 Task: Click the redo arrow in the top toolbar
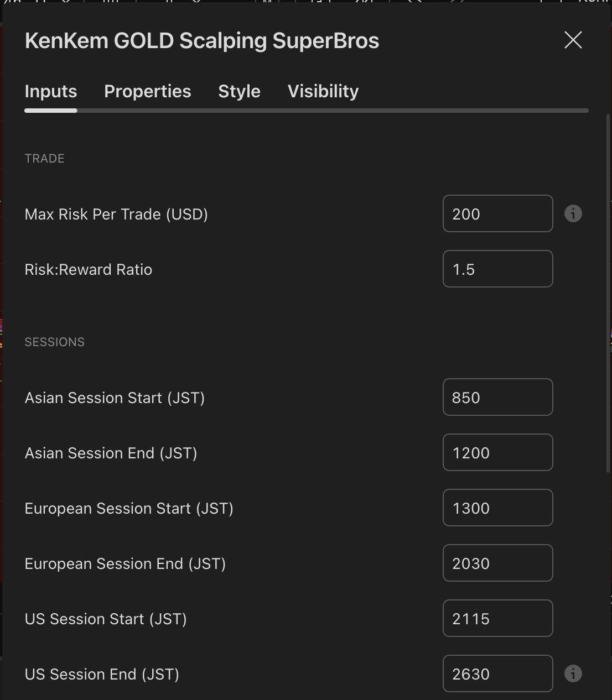tap(457, 3)
